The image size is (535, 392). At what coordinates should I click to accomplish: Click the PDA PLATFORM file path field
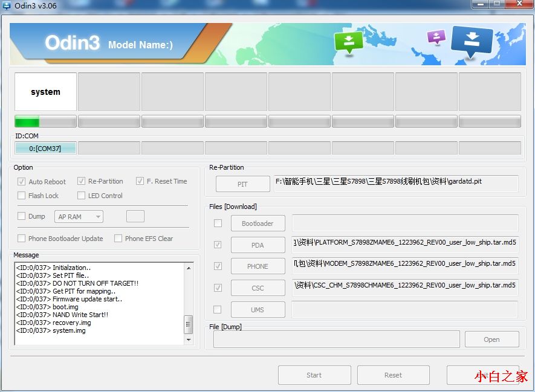(x=406, y=245)
